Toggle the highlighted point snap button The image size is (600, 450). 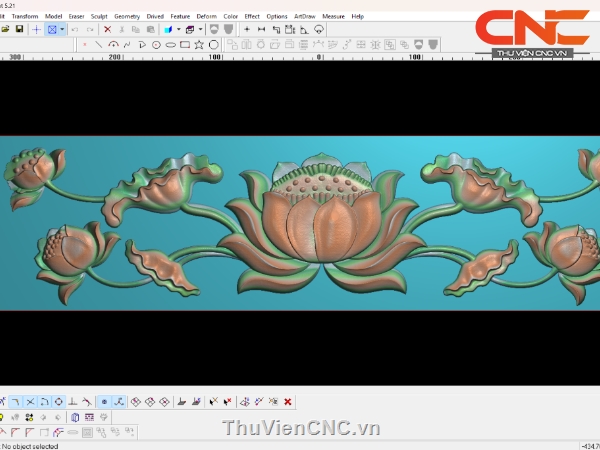tap(104, 402)
